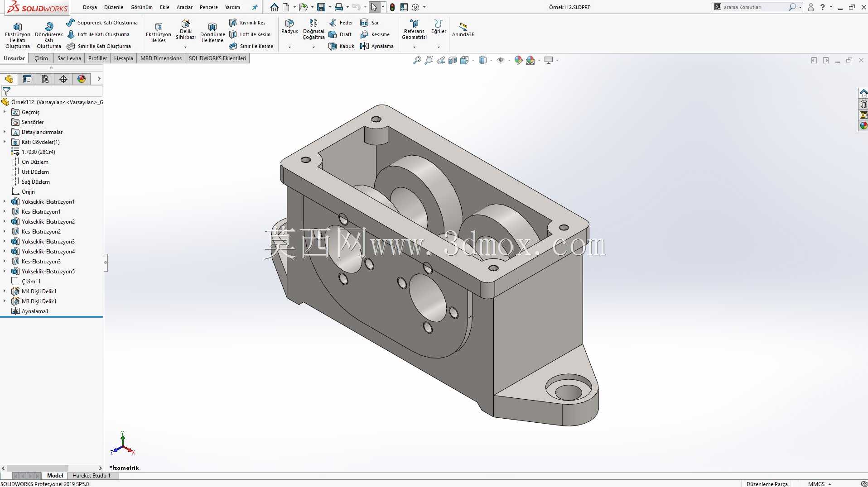
Task: Select the Radyus fillet tool
Action: click(x=289, y=27)
